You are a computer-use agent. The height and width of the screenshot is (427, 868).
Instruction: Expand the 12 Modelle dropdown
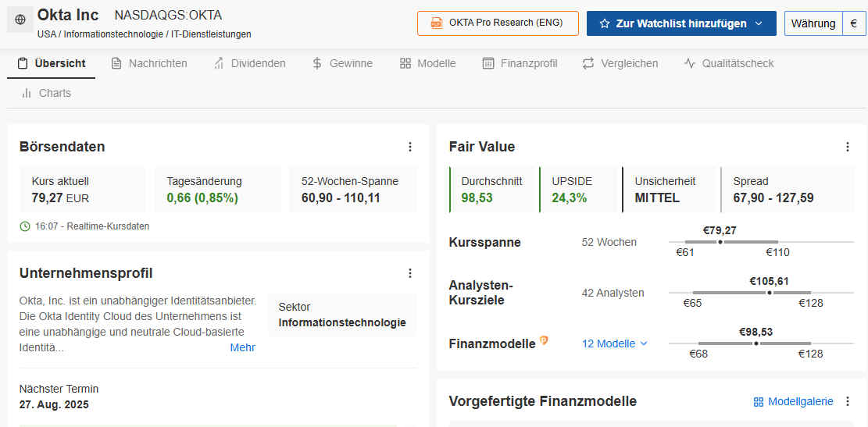(x=615, y=343)
